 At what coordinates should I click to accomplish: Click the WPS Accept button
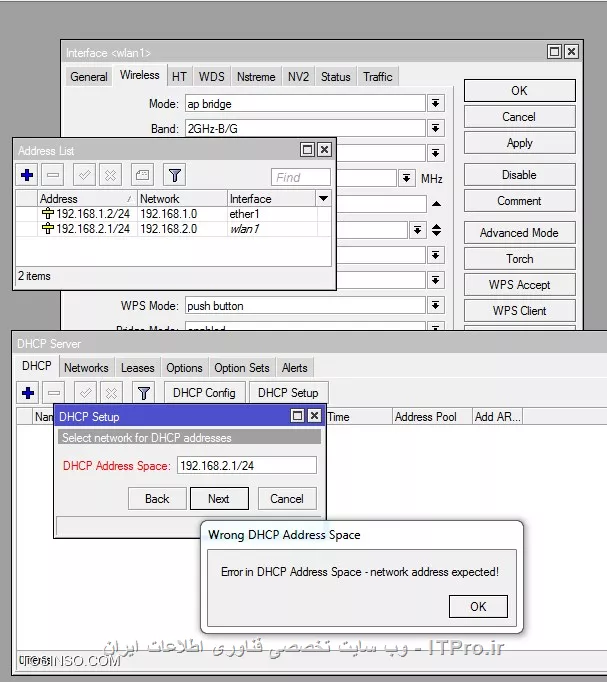pyautogui.click(x=520, y=285)
